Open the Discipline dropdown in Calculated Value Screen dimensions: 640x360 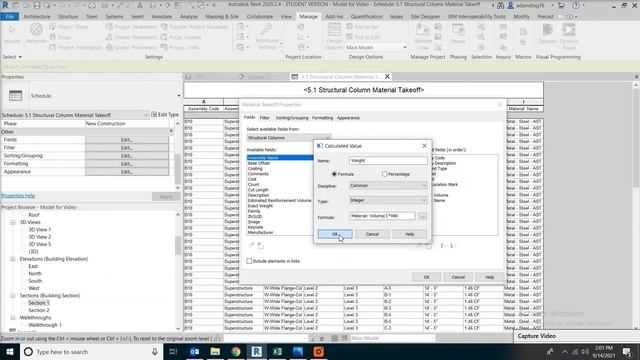pyautogui.click(x=388, y=186)
